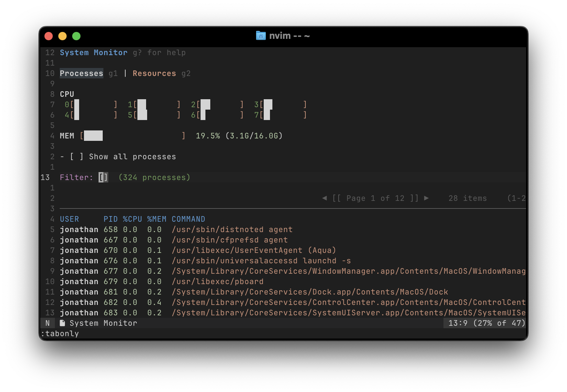Select the WindowManager.app process row
This screenshot has width=567, height=392.
[x=293, y=271]
